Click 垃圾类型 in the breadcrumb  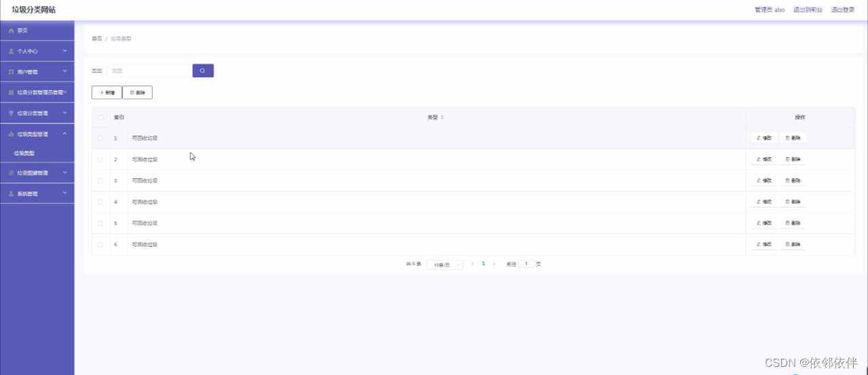[x=121, y=39]
